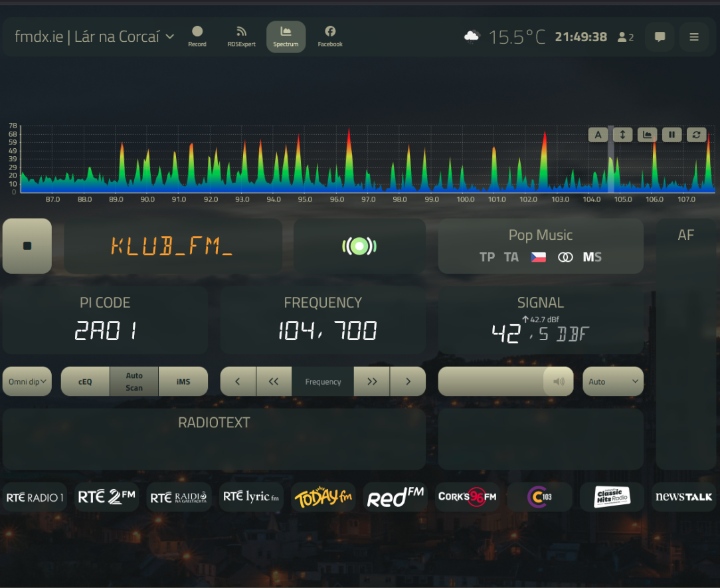The height and width of the screenshot is (588, 720).
Task: Tune to C103 preset
Action: coord(539,497)
